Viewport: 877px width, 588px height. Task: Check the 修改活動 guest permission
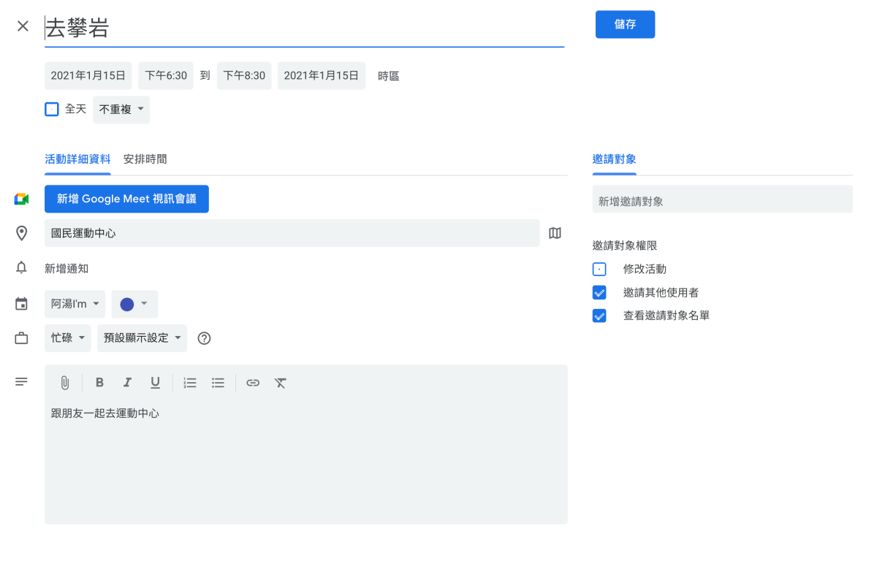(599, 269)
